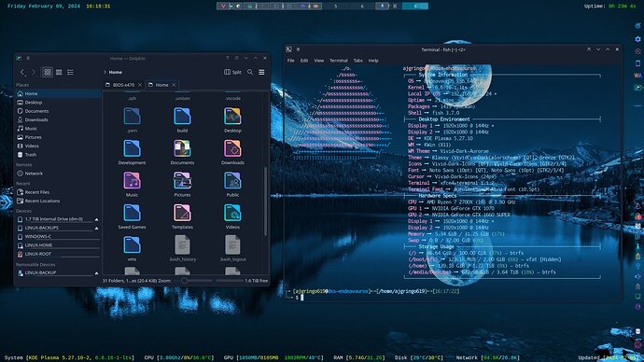
Task: Select the Videos folder in file view
Action: click(x=232, y=213)
